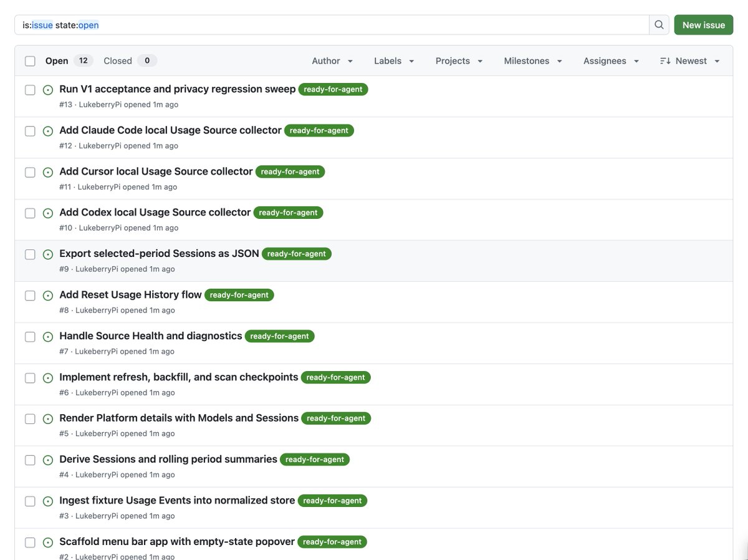Click LukeberryPi author link on issue #13
Image resolution: width=748 pixels, height=560 pixels.
[x=100, y=105]
